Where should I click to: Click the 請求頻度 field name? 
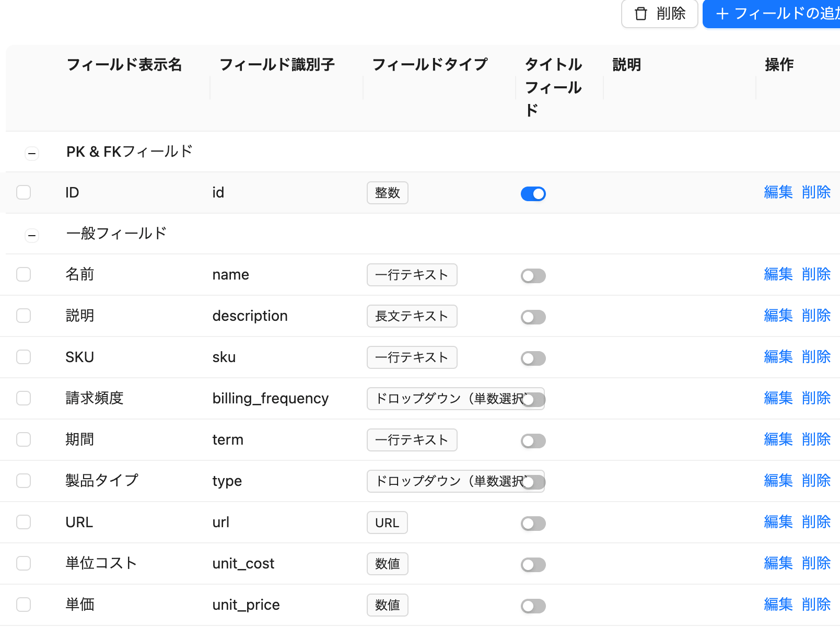95,398
